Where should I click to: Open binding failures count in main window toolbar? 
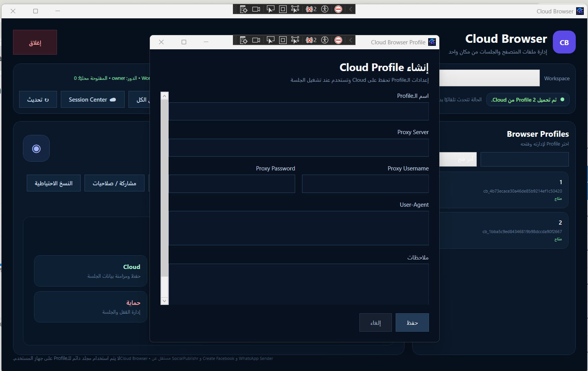click(x=311, y=9)
